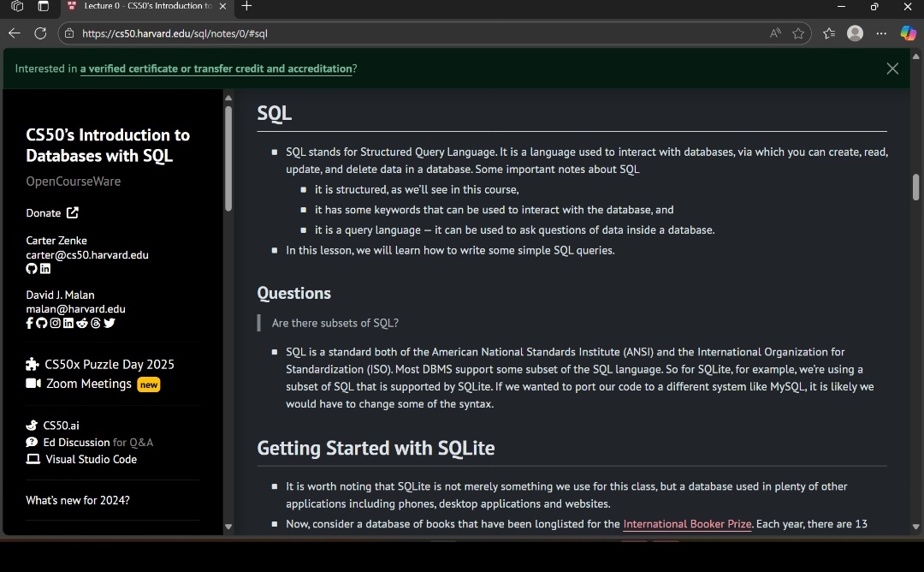Screen dimensions: 924x572
Task: Click the main page scrollbar thumb
Action: (x=915, y=187)
